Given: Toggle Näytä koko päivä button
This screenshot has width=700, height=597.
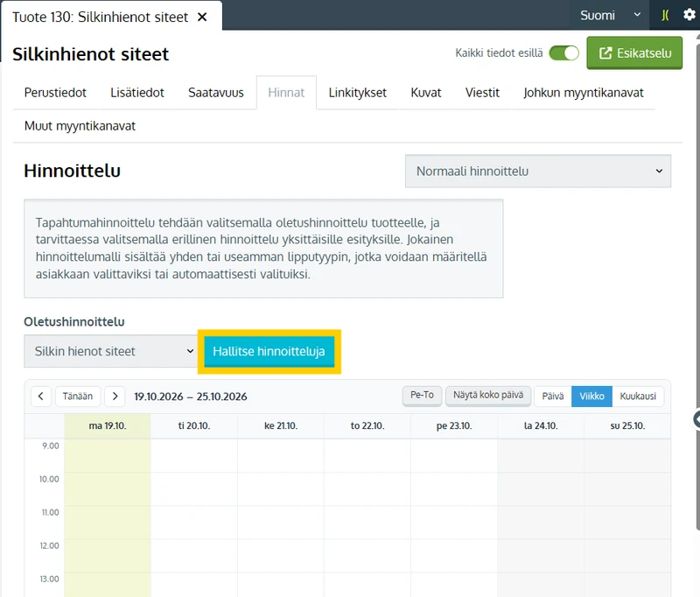Looking at the screenshot, I should (488, 395).
